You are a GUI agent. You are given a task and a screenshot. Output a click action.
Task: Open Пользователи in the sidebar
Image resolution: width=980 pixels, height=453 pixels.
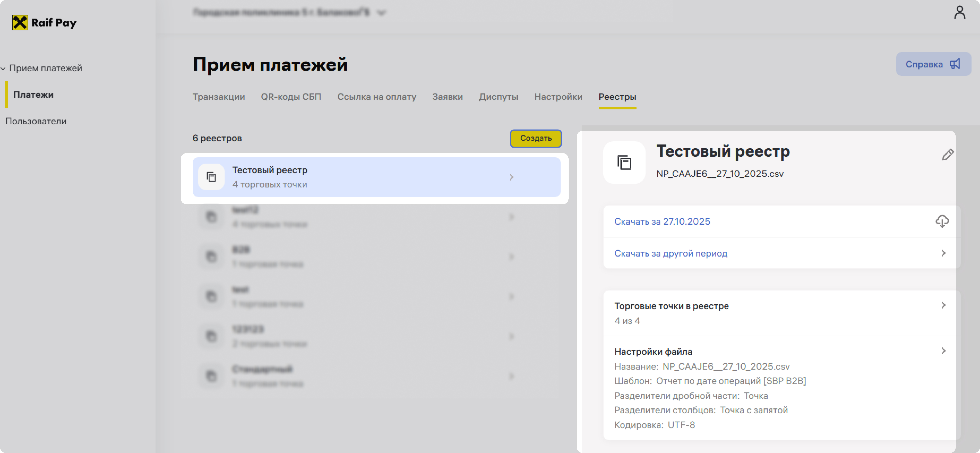coord(36,121)
